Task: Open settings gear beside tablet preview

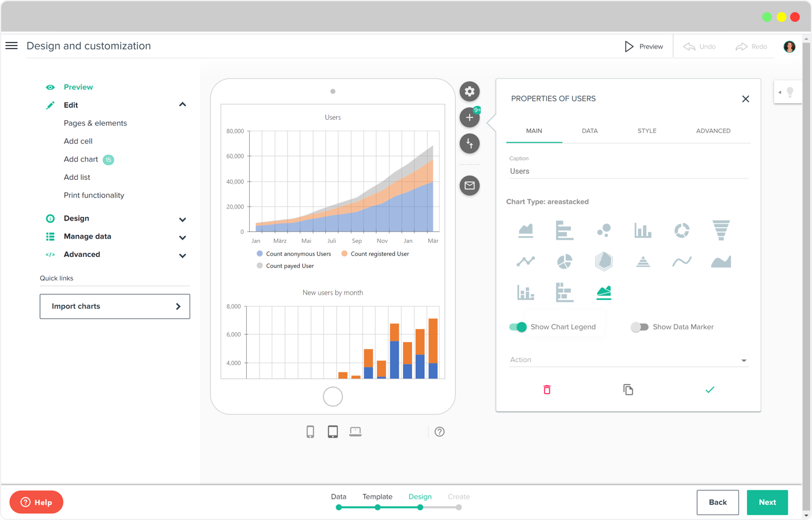Action: [x=470, y=92]
